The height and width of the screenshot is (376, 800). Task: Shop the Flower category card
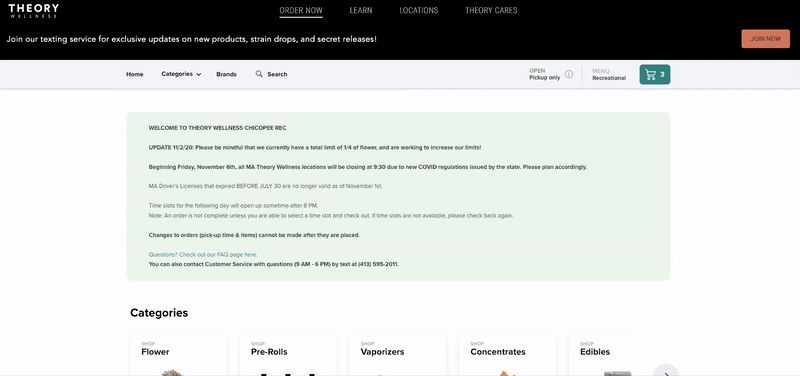(179, 355)
